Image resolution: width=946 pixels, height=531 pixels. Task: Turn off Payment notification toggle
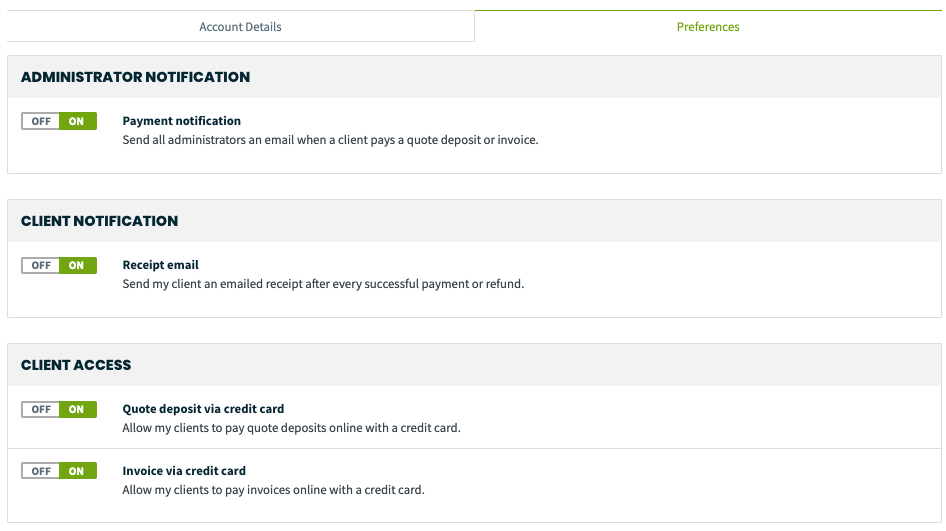click(40, 121)
